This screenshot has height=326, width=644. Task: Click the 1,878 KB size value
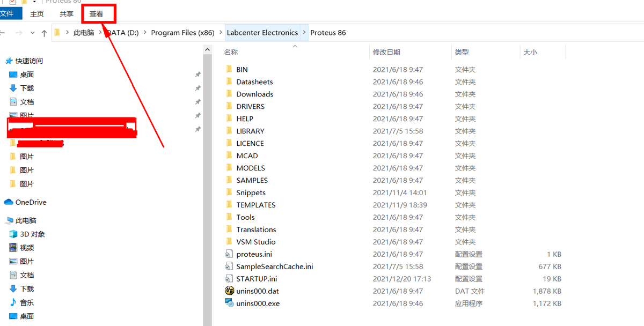tap(547, 292)
